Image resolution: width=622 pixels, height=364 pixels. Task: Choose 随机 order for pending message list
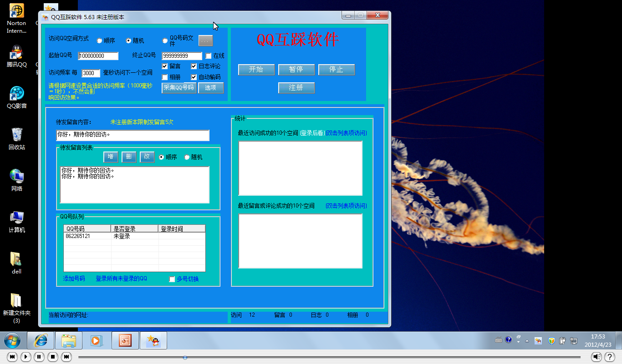(x=187, y=157)
